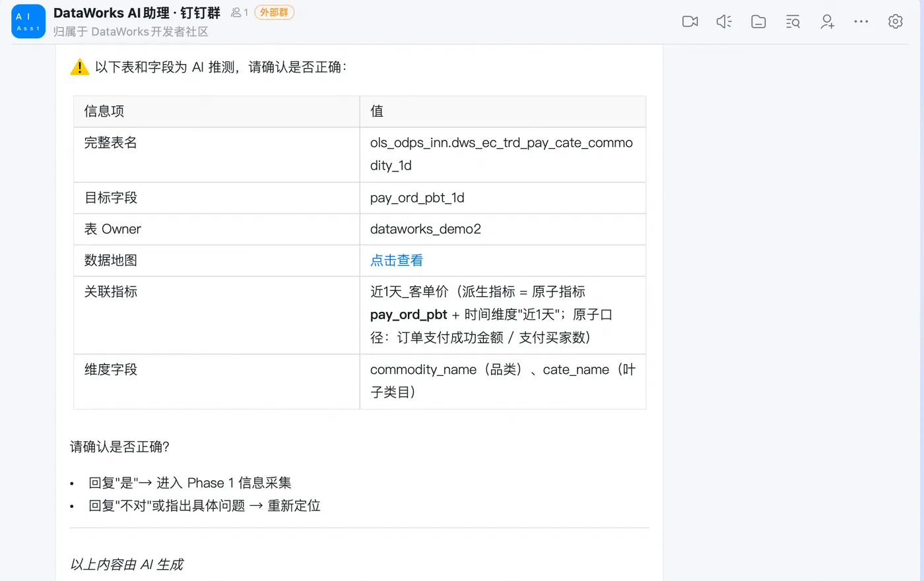Image resolution: width=924 pixels, height=581 pixels.
Task: Open the 点击查看 data map link
Action: (x=397, y=260)
